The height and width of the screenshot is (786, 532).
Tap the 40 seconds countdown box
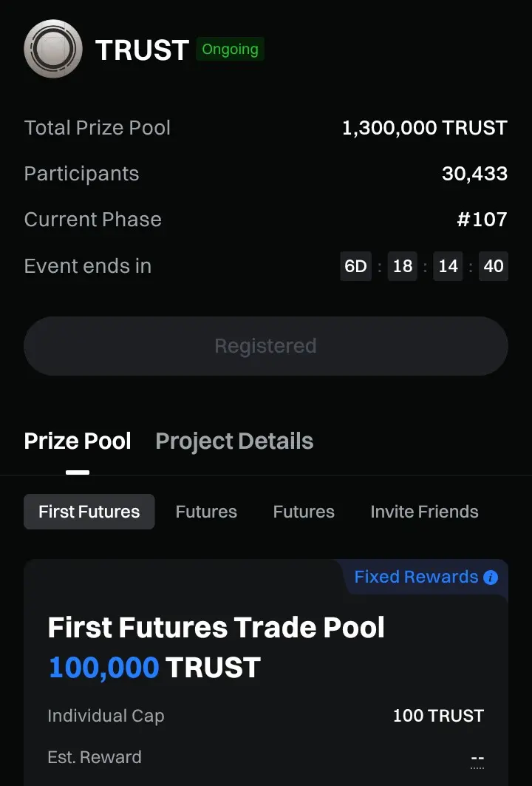click(493, 266)
